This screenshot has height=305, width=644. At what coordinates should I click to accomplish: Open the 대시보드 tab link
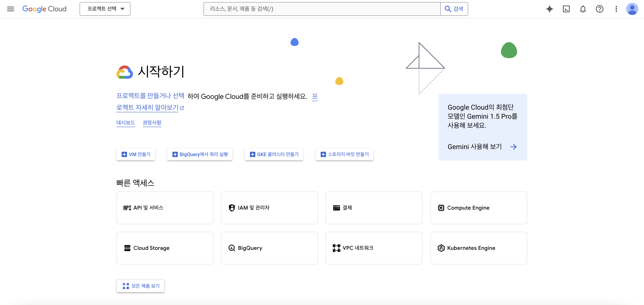(x=125, y=123)
